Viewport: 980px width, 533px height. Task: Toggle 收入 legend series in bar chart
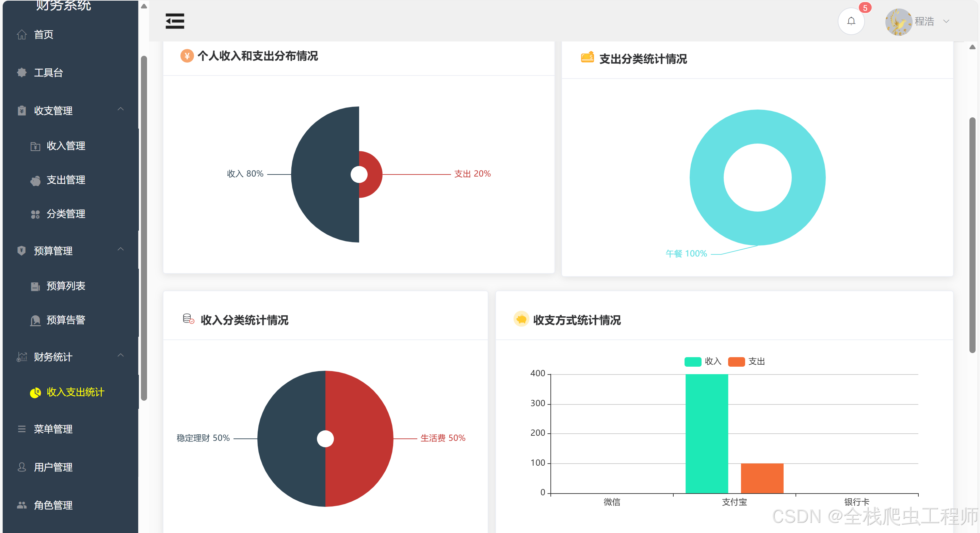tap(702, 362)
